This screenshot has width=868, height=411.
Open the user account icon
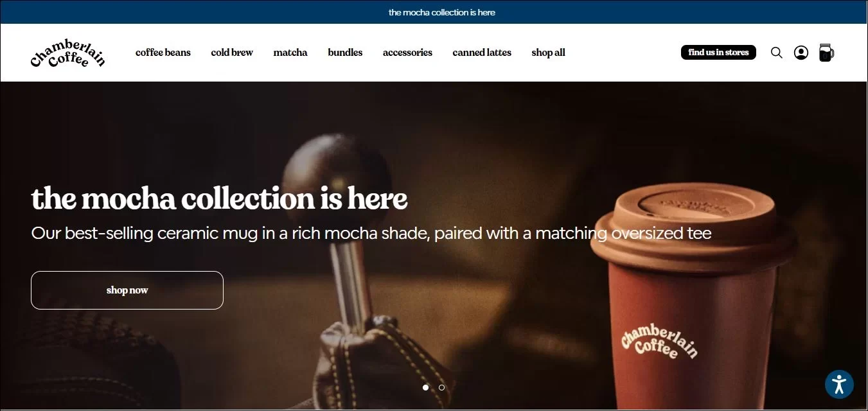[801, 53]
